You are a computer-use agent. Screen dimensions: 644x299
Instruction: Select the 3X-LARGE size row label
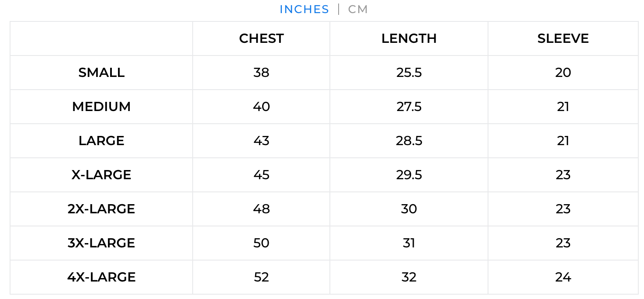click(101, 243)
